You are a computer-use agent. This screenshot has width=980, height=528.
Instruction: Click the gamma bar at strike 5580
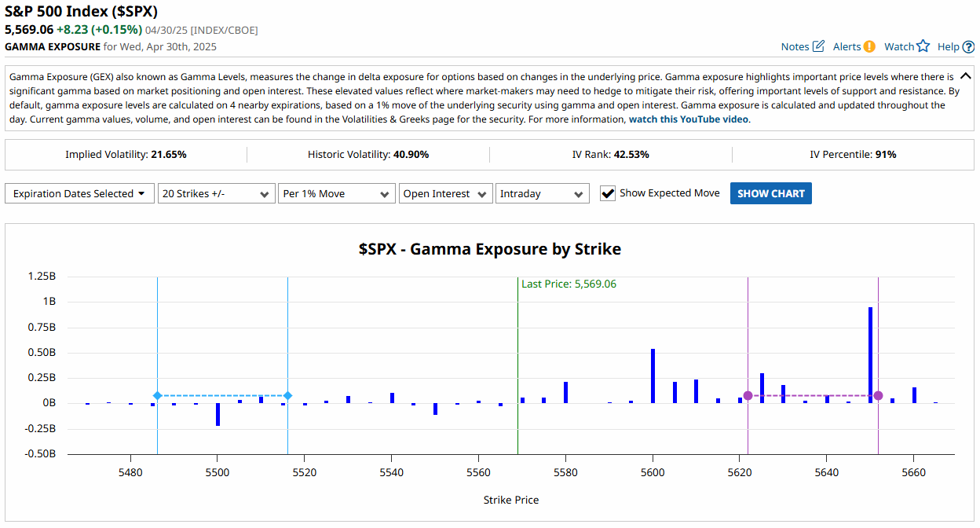(x=565, y=392)
